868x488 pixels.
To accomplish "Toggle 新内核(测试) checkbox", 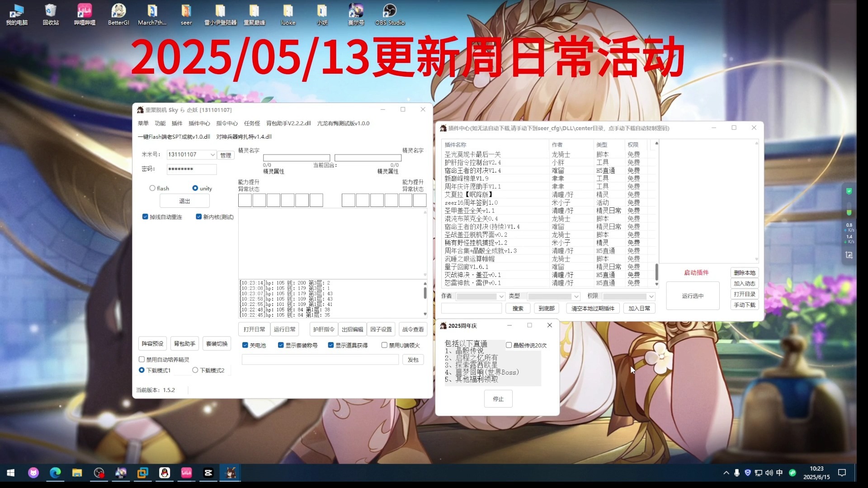I will point(198,217).
